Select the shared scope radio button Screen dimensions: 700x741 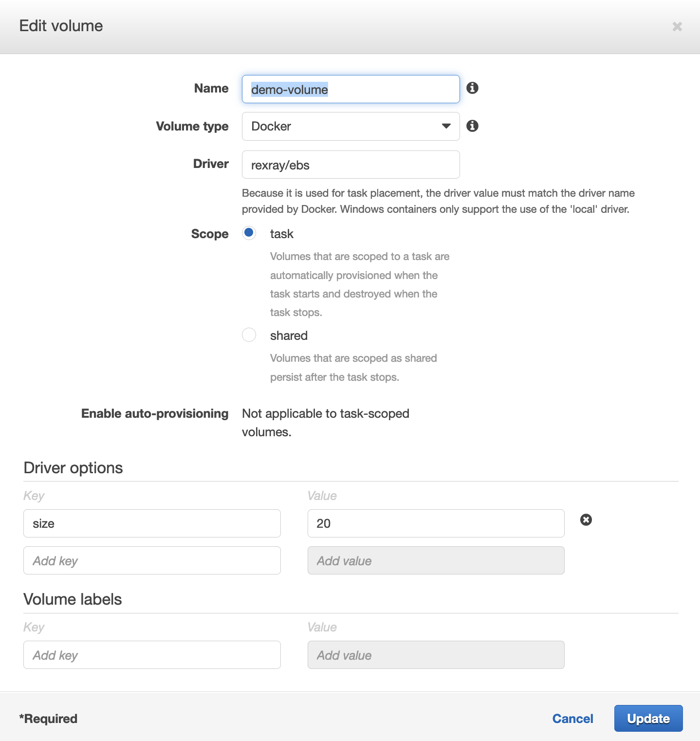tap(249, 335)
